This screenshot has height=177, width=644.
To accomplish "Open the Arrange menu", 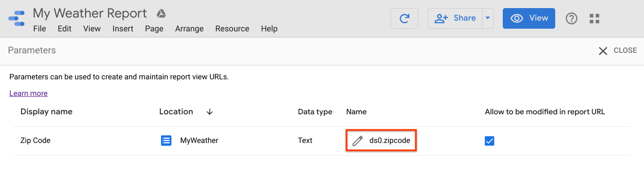I will 189,29.
